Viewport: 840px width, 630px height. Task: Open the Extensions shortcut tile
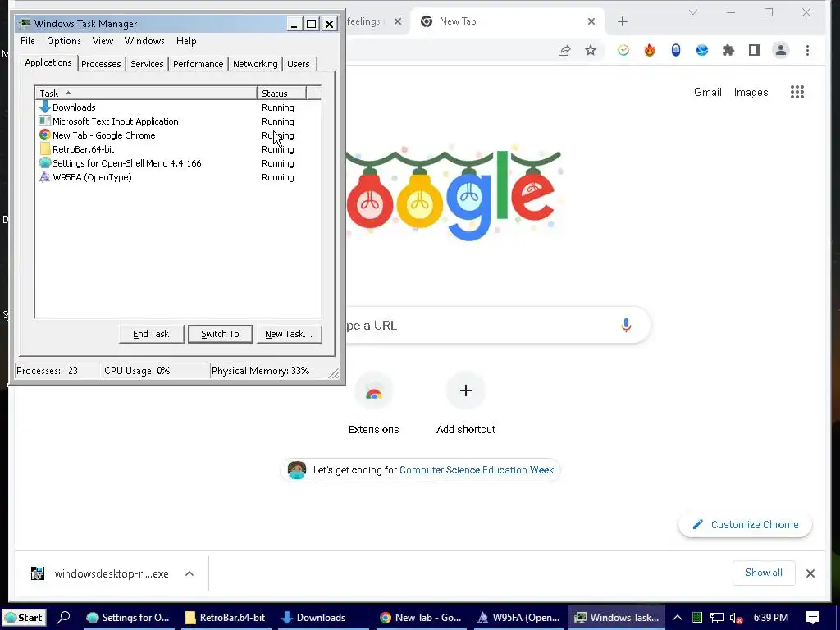pos(373,402)
